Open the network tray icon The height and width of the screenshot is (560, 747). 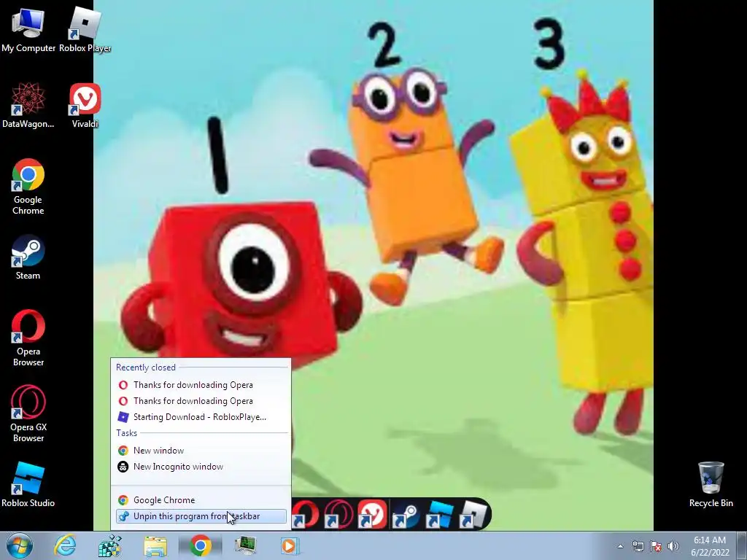(638, 546)
